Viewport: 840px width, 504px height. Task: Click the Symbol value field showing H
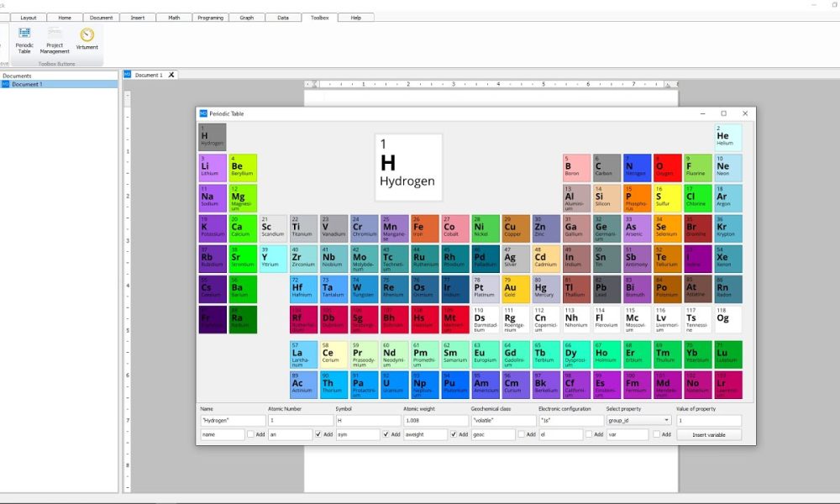(x=368, y=421)
